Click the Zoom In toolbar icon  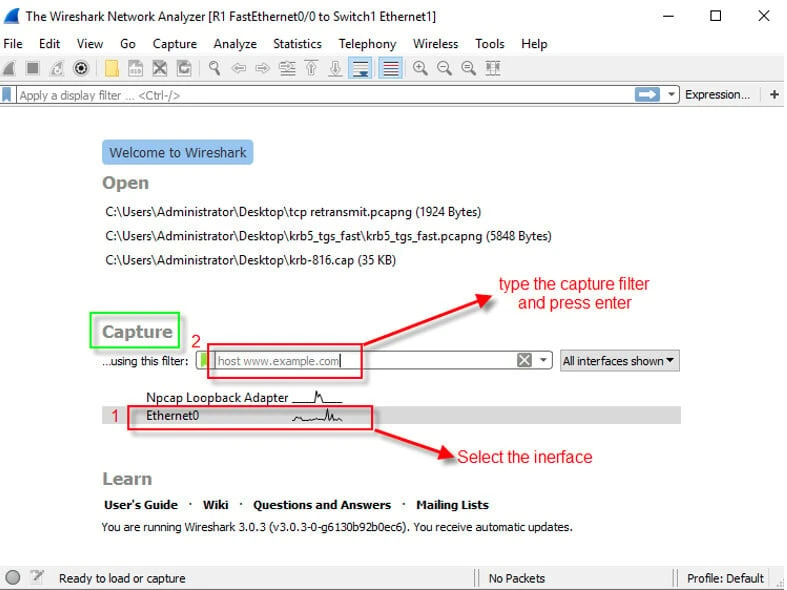420,68
